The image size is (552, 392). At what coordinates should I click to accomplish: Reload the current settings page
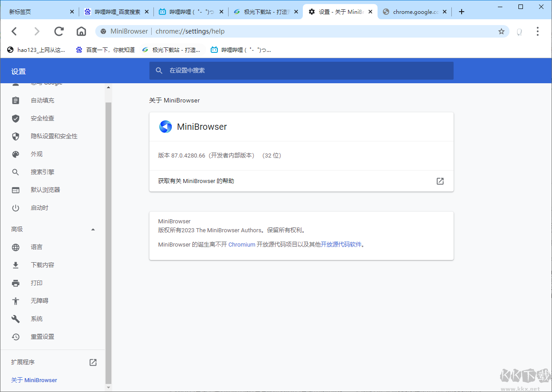point(59,31)
